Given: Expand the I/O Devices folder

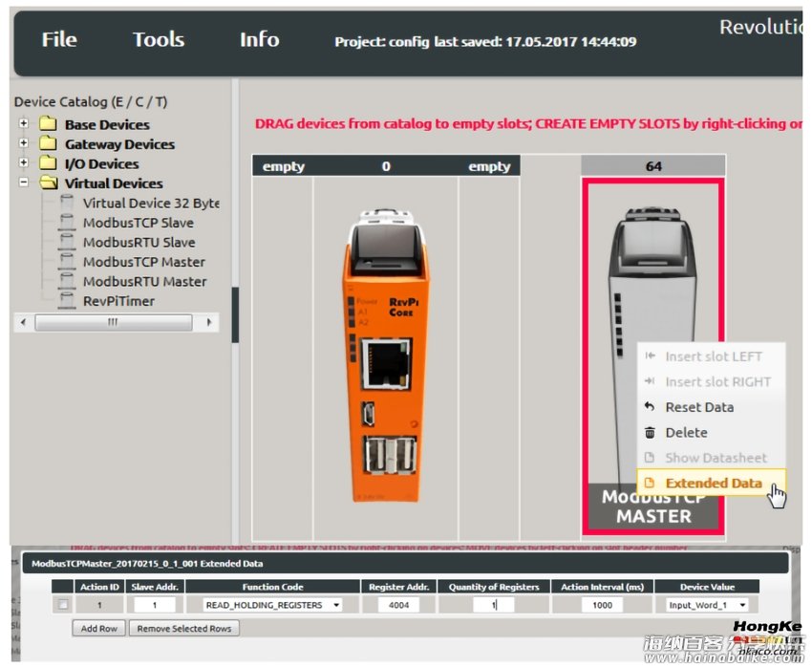Looking at the screenshot, I should point(23,162).
